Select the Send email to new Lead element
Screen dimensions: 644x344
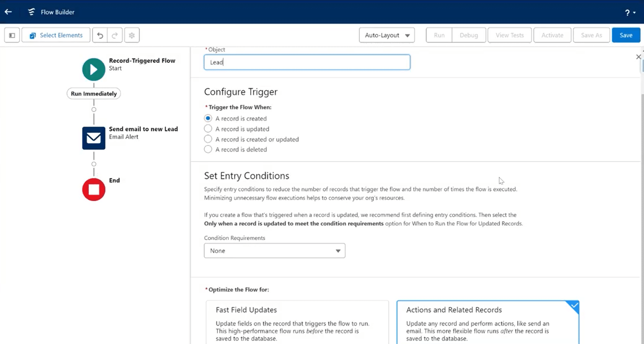[94, 138]
